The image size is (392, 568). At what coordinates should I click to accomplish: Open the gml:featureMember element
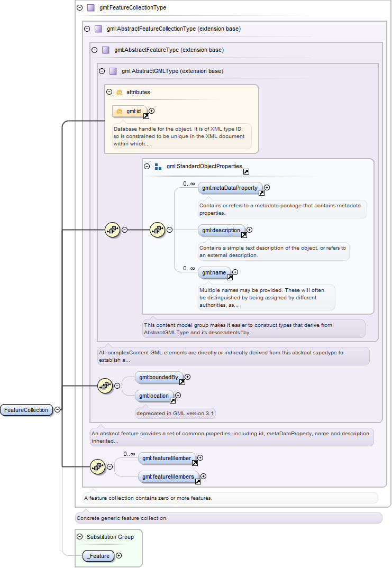click(x=167, y=458)
